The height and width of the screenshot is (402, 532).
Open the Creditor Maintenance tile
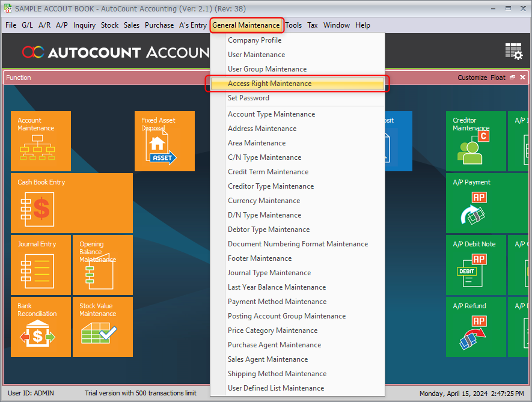(x=475, y=141)
